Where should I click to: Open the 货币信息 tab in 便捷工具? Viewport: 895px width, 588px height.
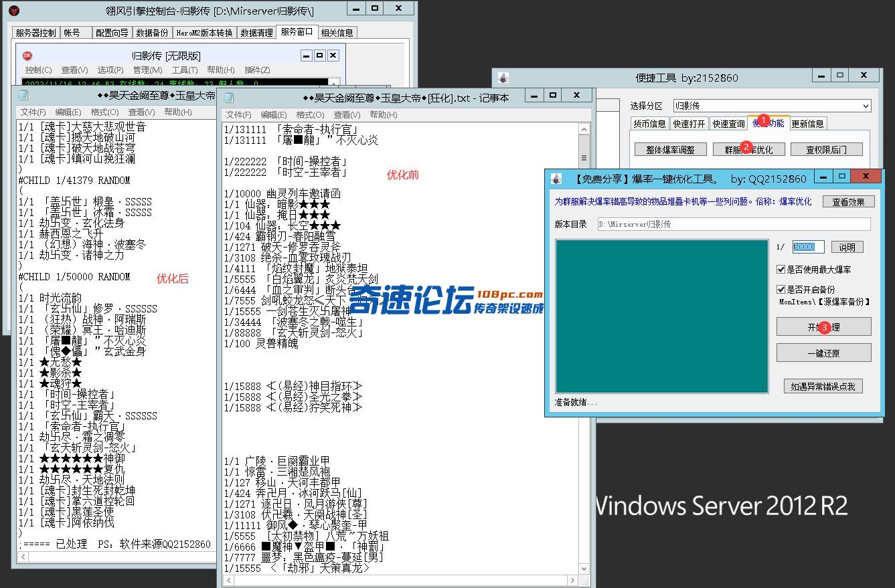pyautogui.click(x=649, y=124)
